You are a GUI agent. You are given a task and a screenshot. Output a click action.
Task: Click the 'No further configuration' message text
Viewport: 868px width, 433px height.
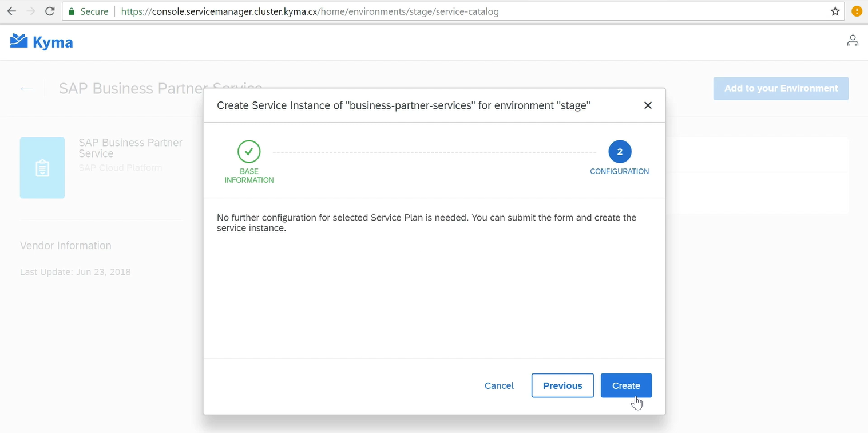click(x=427, y=223)
